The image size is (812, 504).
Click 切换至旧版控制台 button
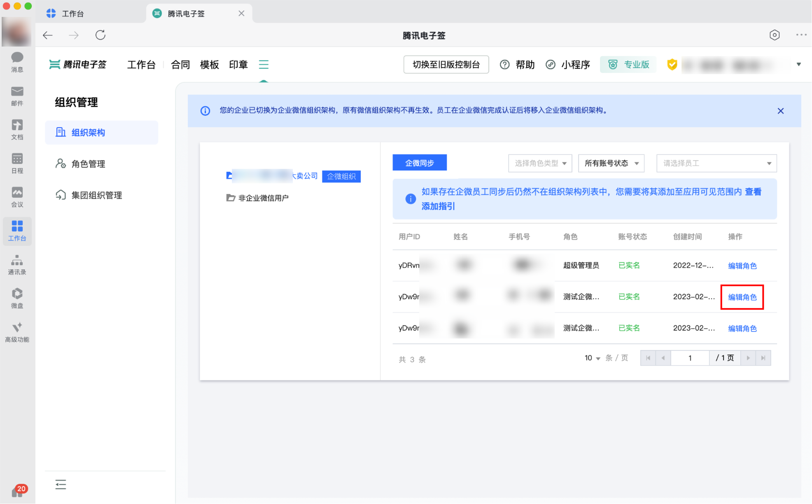point(446,65)
